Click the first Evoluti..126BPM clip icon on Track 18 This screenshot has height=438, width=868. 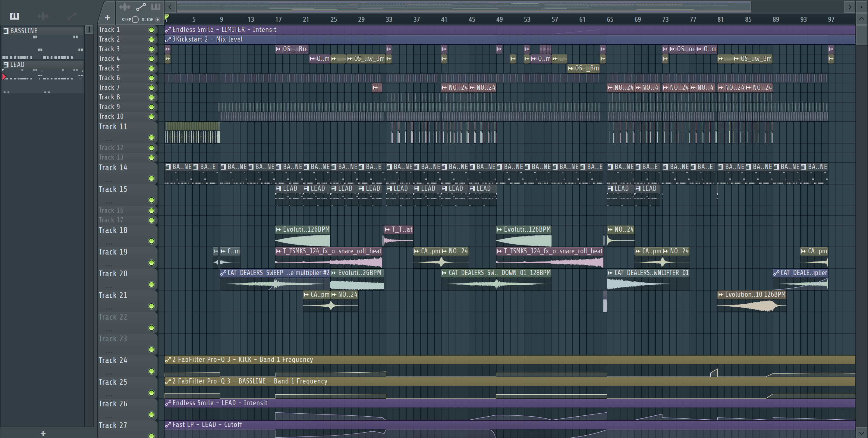tap(279, 230)
